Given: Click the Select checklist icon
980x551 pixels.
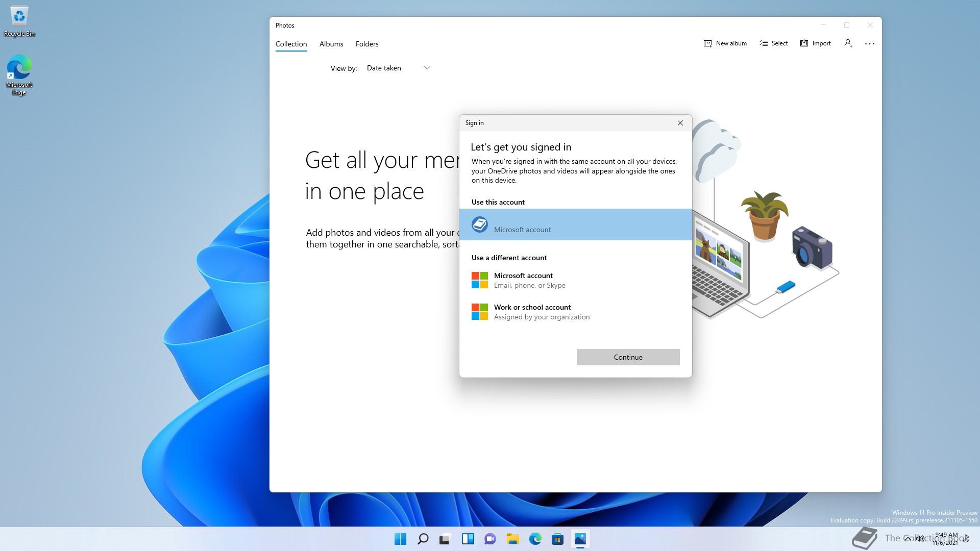Looking at the screenshot, I should point(764,44).
